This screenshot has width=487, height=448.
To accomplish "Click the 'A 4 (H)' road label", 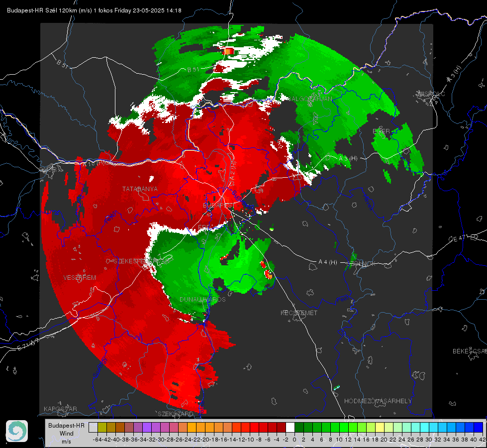I will point(328,262).
